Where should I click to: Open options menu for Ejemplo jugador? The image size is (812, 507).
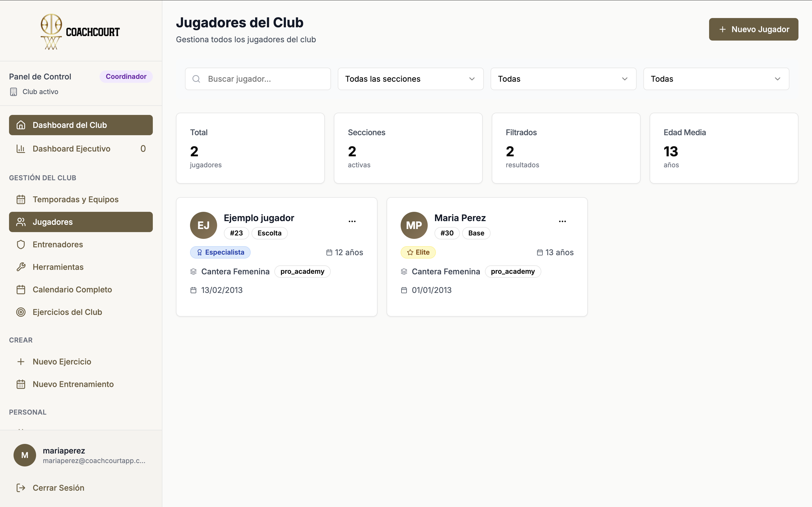click(x=352, y=221)
